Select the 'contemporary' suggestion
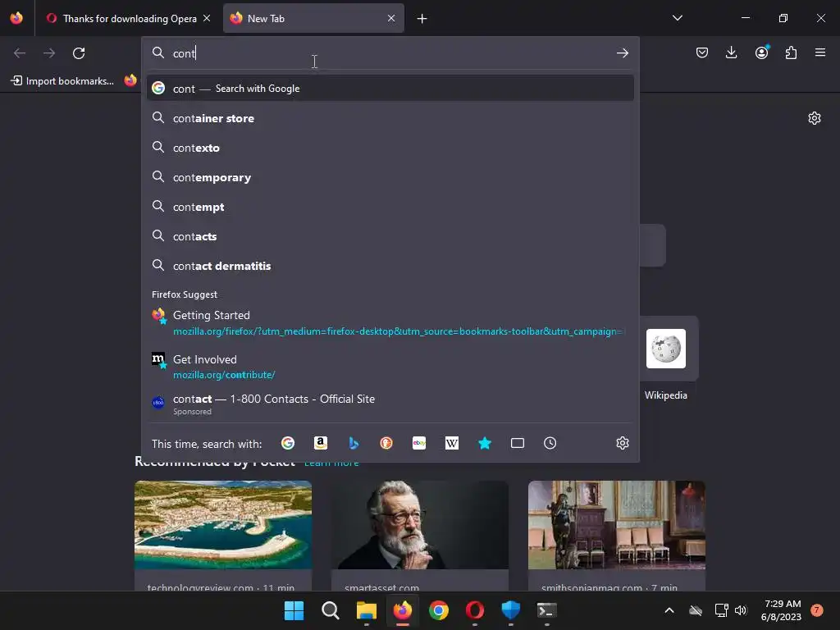This screenshot has height=630, width=840. pyautogui.click(x=390, y=177)
